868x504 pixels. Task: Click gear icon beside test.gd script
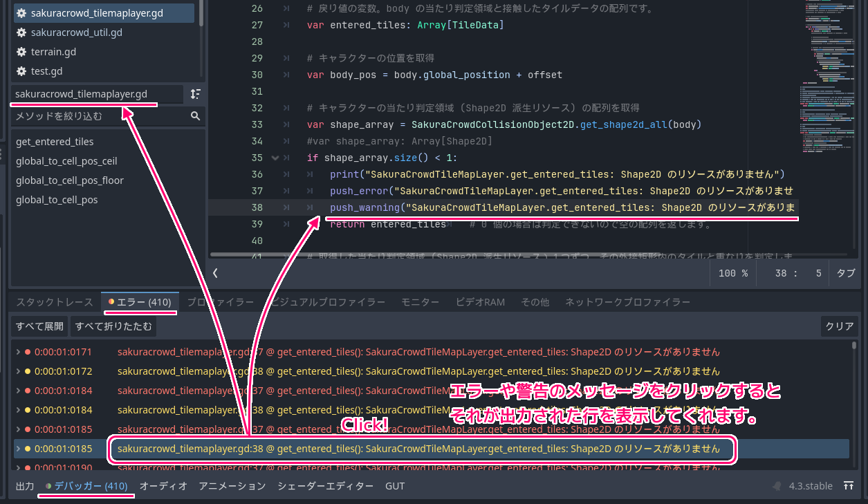(21, 71)
